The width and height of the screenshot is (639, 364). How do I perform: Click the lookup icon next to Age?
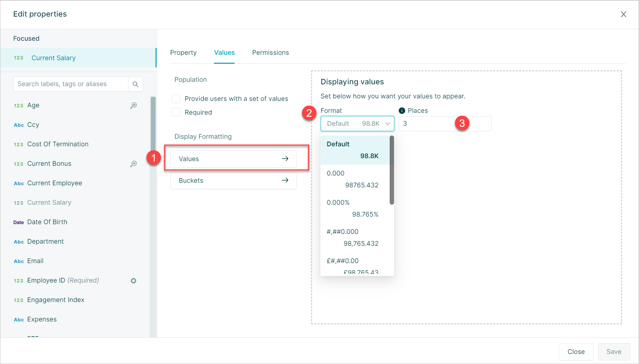coord(134,105)
